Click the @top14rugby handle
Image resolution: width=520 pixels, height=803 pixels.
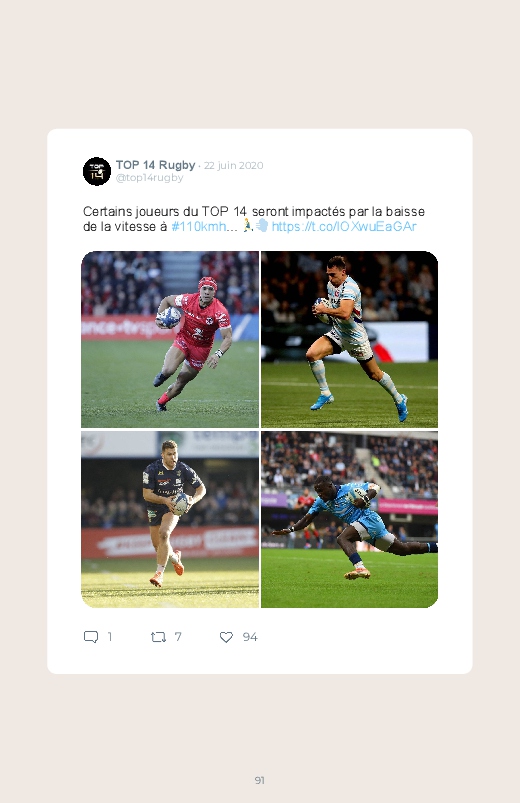pos(149,178)
